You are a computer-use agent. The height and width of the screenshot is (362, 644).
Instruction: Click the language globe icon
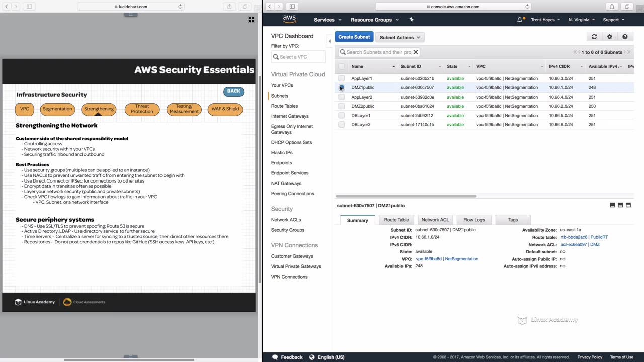point(312,357)
